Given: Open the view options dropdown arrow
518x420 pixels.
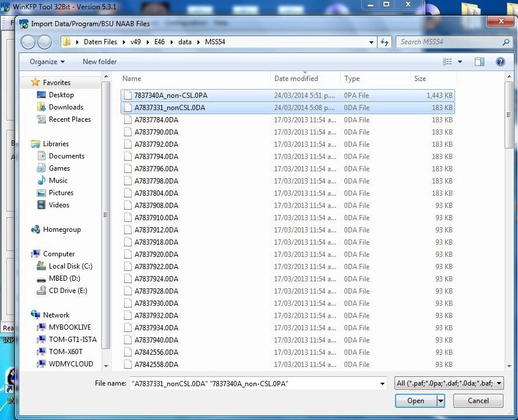Looking at the screenshot, I should click(460, 62).
